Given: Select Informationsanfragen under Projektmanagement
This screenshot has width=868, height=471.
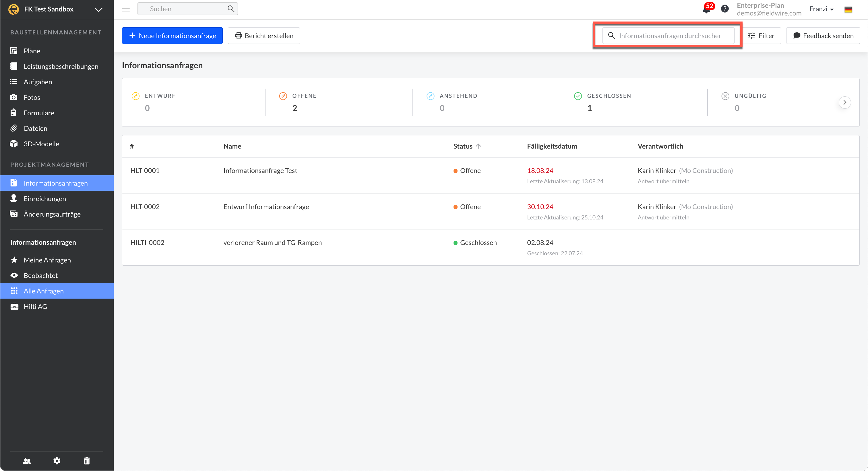Looking at the screenshot, I should [57, 183].
